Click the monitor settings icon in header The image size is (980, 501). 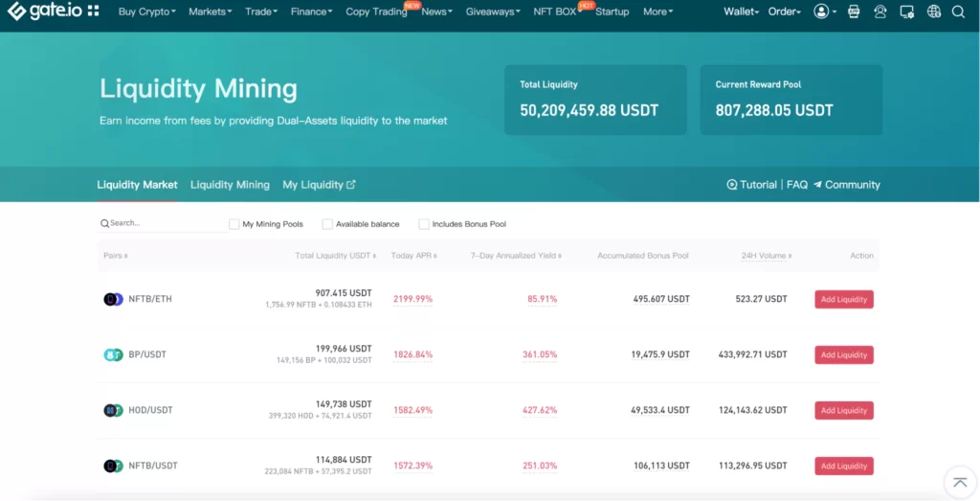(x=907, y=11)
